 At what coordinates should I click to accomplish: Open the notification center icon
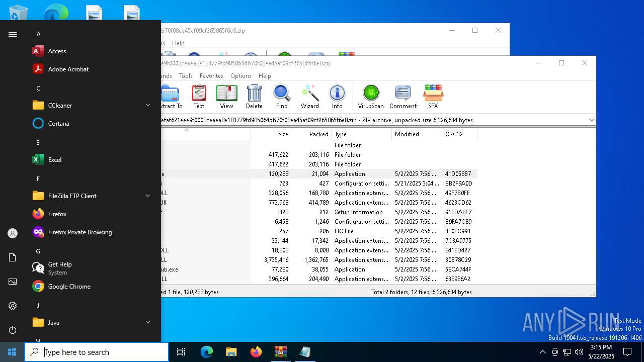[x=627, y=352]
